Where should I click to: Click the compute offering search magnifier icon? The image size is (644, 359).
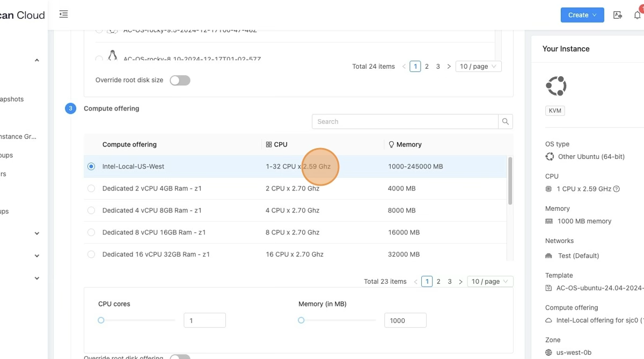(x=505, y=122)
